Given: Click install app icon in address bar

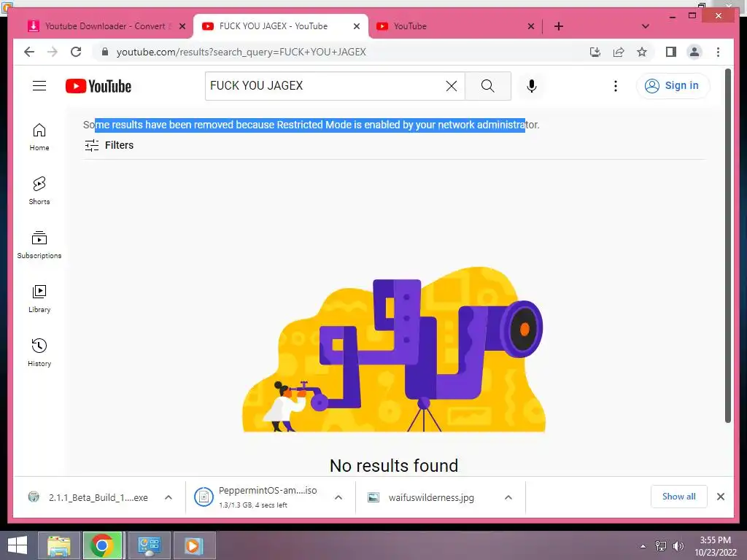Looking at the screenshot, I should (595, 52).
